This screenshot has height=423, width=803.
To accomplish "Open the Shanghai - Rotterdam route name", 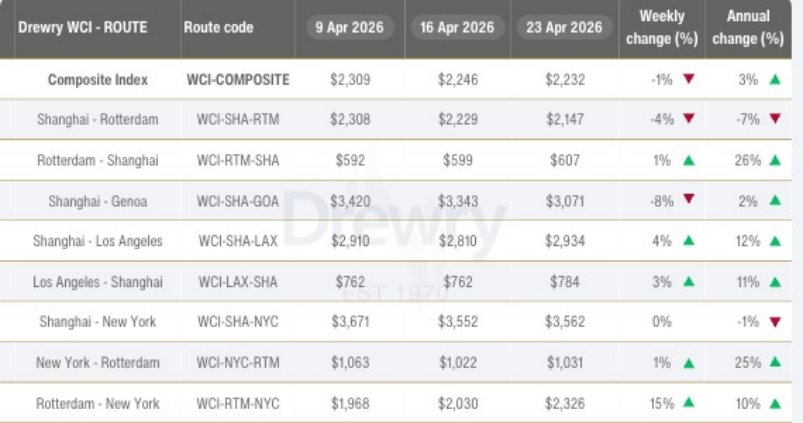I will click(x=98, y=120).
